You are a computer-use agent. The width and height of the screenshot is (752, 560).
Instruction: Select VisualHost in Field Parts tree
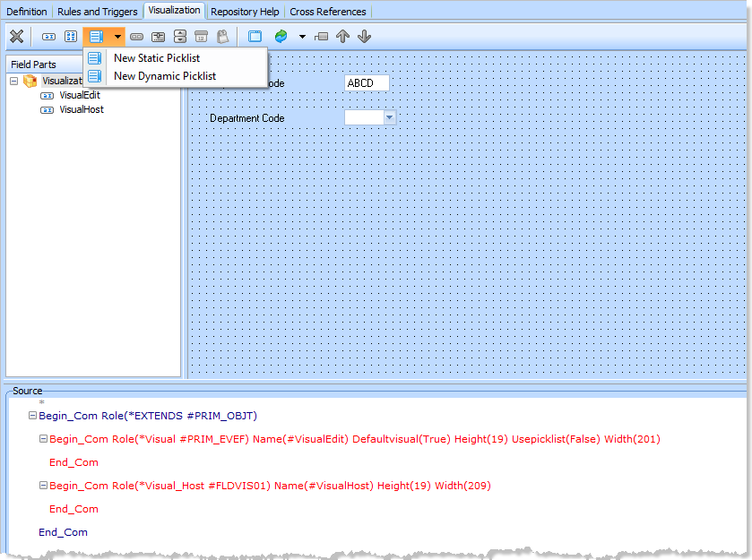[81, 109]
